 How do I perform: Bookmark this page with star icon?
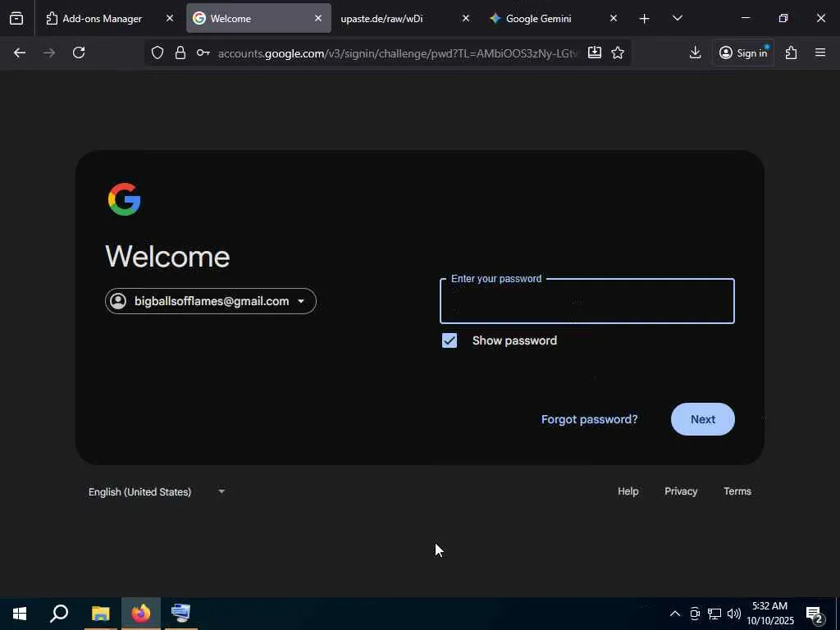click(618, 52)
